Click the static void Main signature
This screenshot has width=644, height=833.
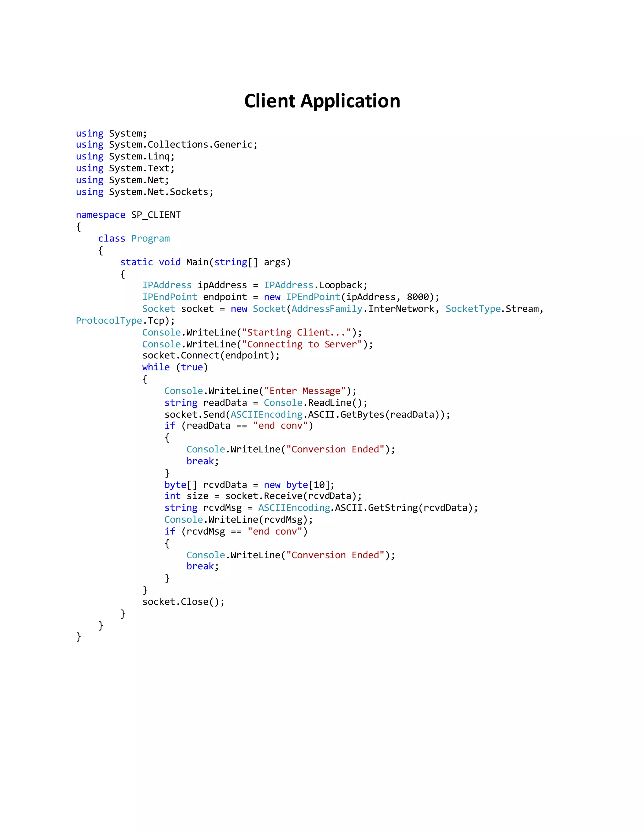pos(205,262)
